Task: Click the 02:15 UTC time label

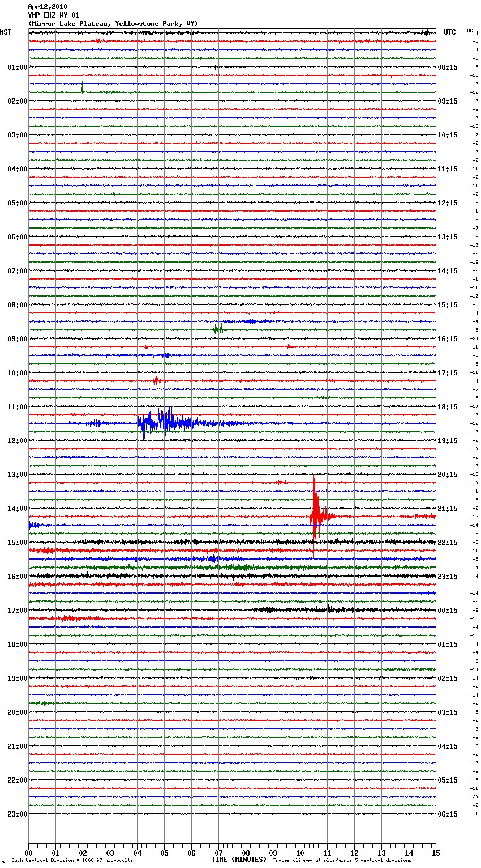Action: [448, 678]
